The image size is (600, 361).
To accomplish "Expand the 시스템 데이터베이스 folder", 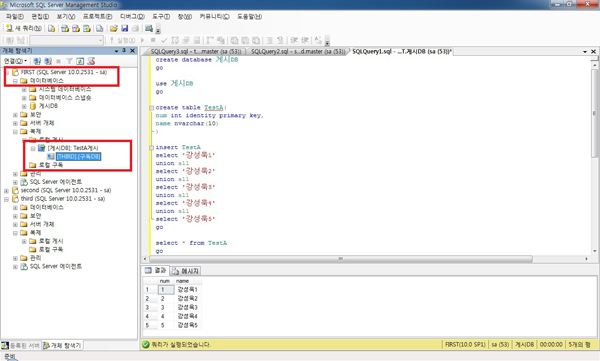I will (x=24, y=90).
